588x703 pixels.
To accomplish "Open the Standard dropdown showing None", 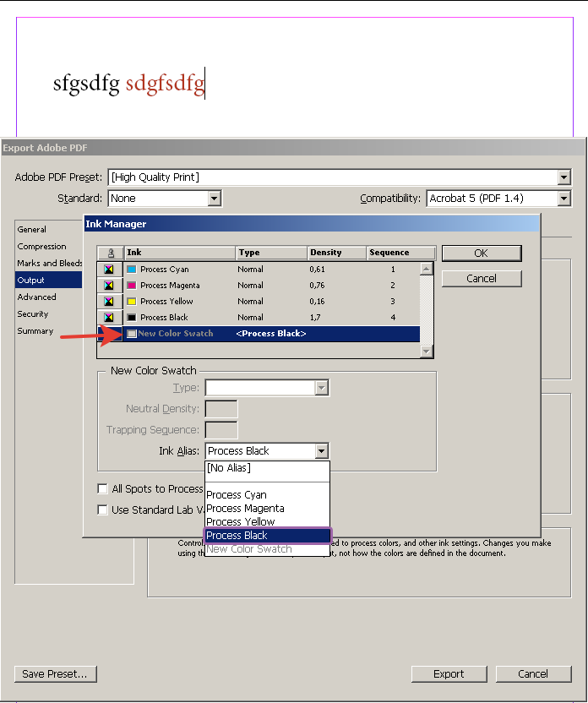I will (215, 199).
